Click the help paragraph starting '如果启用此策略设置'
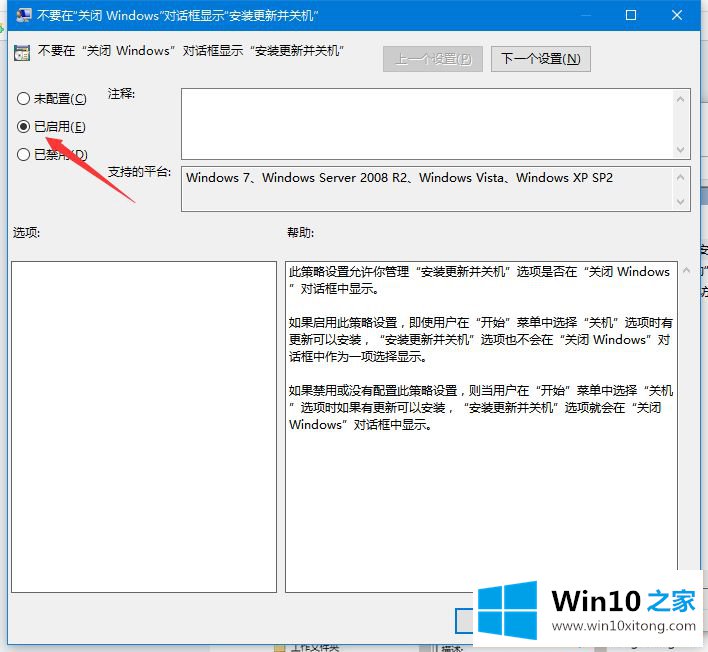708x652 pixels. click(481, 340)
